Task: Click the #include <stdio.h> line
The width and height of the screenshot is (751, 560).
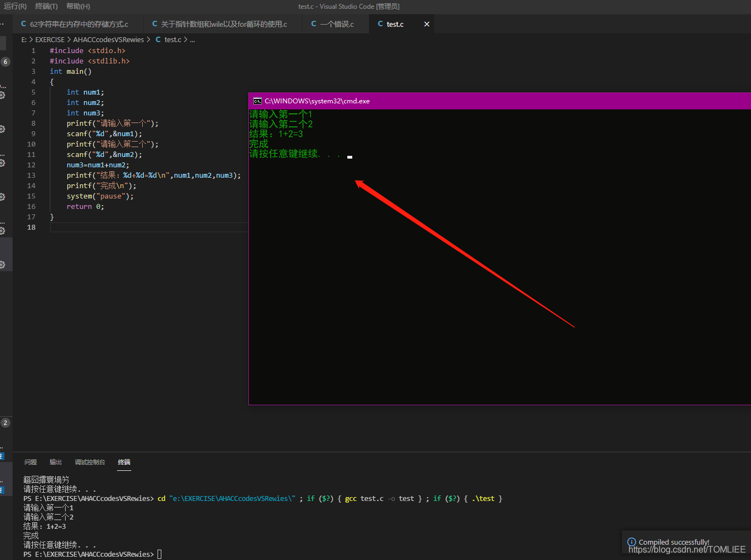Action: coord(88,50)
